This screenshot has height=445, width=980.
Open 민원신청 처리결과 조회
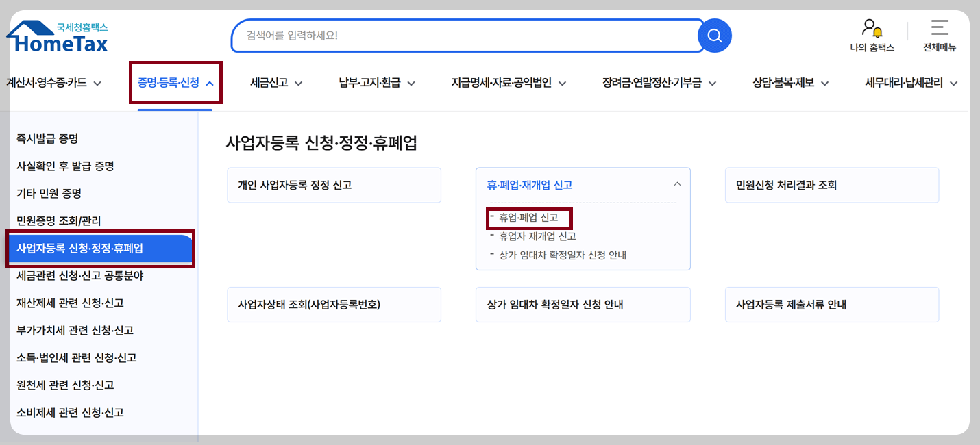click(x=832, y=185)
